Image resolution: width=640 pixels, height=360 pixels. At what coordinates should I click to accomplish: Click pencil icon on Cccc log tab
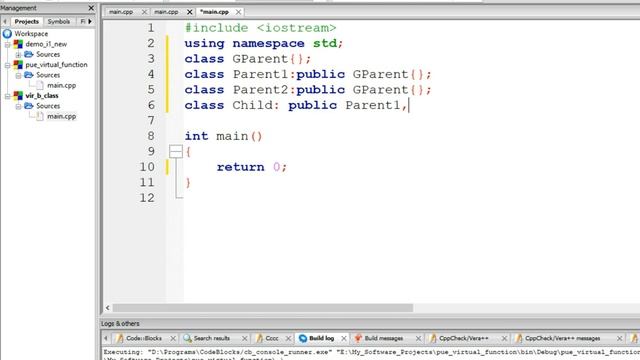coord(259,338)
